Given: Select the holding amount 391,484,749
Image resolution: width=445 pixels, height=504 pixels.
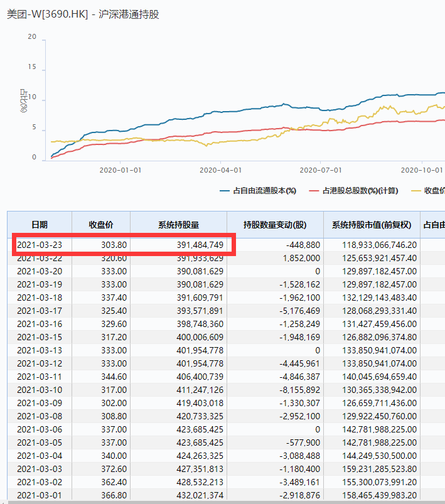Looking at the screenshot, I should pyautogui.click(x=200, y=245).
